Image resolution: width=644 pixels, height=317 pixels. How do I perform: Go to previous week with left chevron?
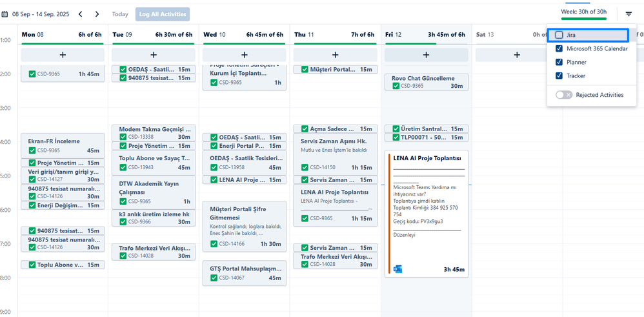(x=81, y=14)
